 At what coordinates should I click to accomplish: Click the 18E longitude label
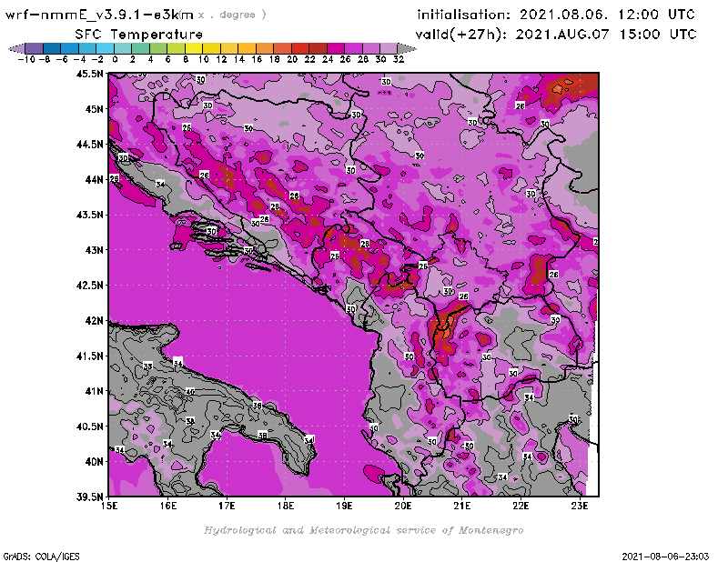286,506
